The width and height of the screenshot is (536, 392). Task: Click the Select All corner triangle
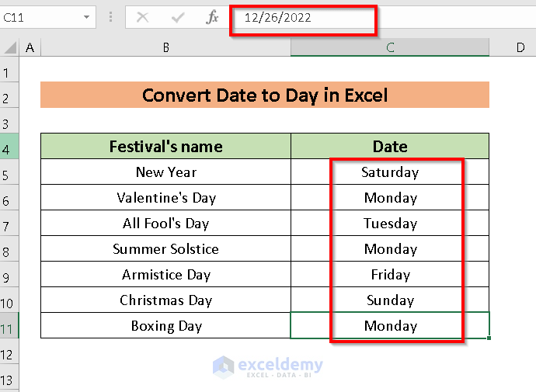coord(10,48)
